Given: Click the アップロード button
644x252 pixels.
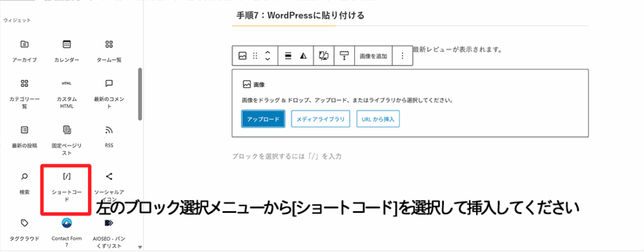Looking at the screenshot, I should pos(264,118).
